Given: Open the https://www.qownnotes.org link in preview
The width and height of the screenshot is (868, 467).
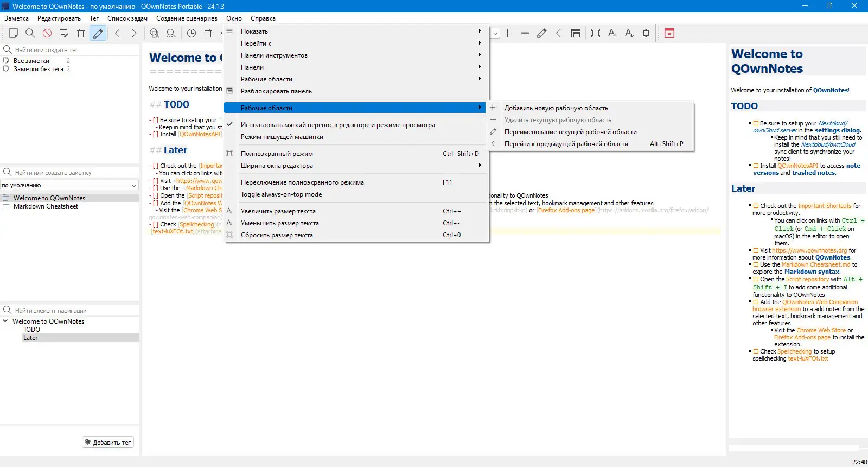Looking at the screenshot, I should tap(809, 250).
